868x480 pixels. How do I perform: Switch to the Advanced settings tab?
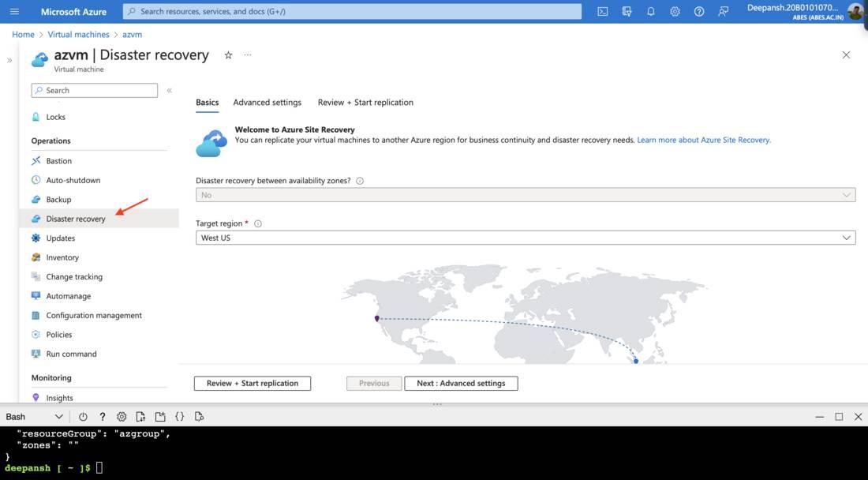pos(268,103)
